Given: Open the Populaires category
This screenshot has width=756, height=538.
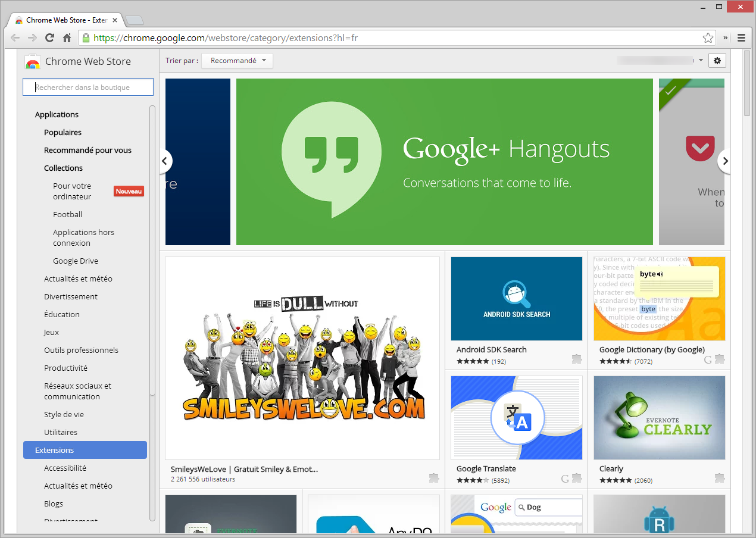Looking at the screenshot, I should pos(63,133).
